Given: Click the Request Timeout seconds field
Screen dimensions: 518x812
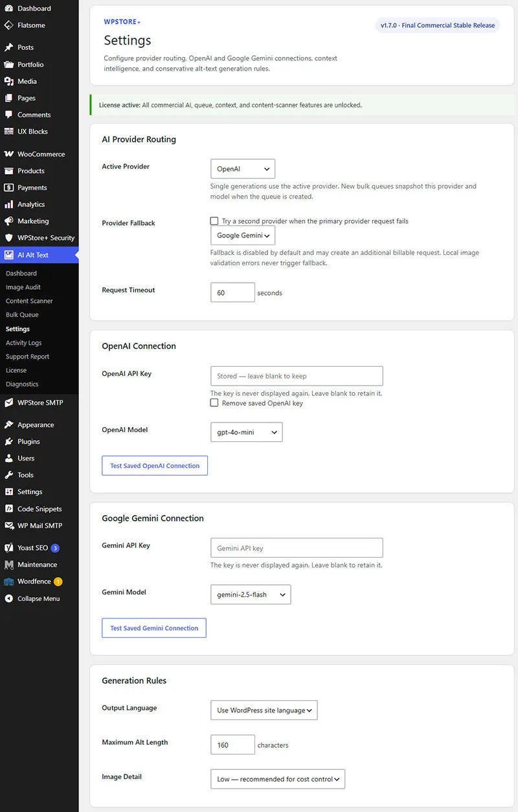Looking at the screenshot, I should point(233,292).
